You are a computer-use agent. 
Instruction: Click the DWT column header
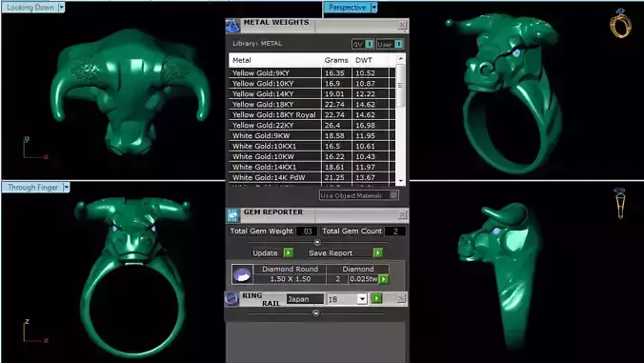tap(364, 60)
